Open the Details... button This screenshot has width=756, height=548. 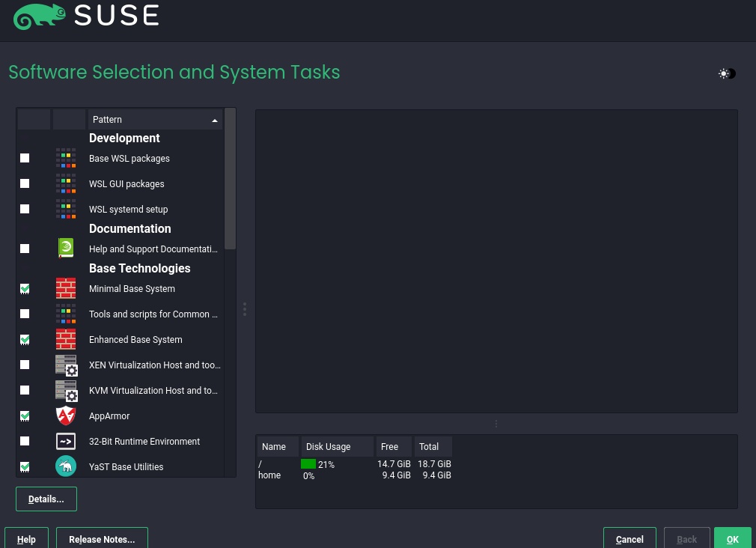[46, 499]
